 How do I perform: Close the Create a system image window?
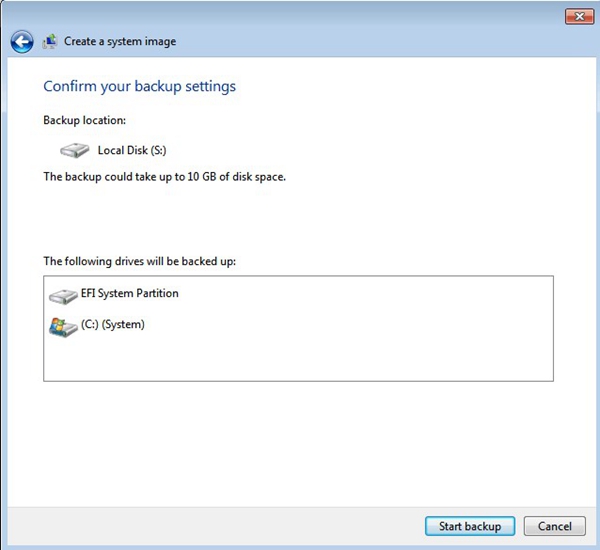click(579, 16)
